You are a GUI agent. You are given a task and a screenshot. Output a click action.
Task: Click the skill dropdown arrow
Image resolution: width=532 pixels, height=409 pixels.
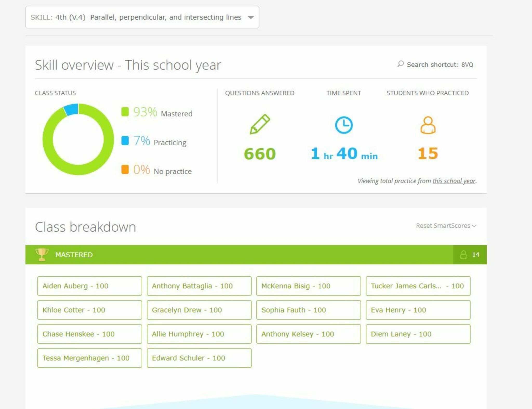(x=250, y=17)
